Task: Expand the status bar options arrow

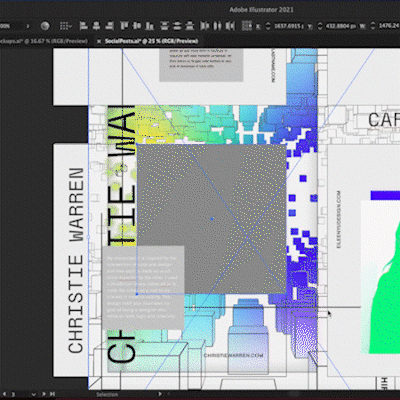Action: tap(160, 394)
